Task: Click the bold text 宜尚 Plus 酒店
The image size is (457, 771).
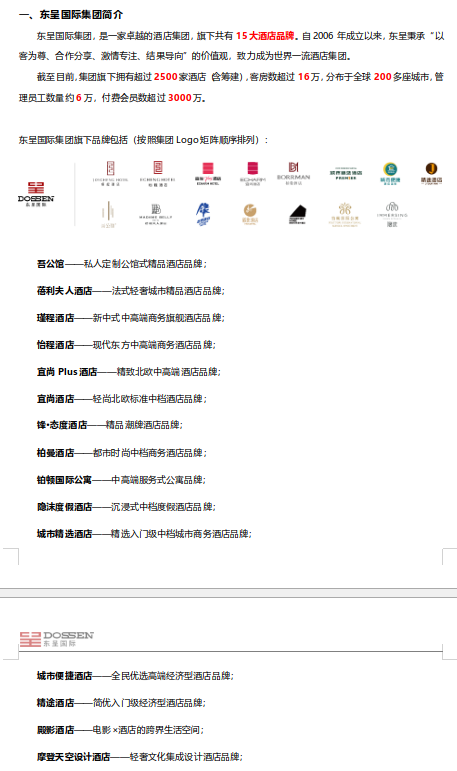Action: [67, 372]
